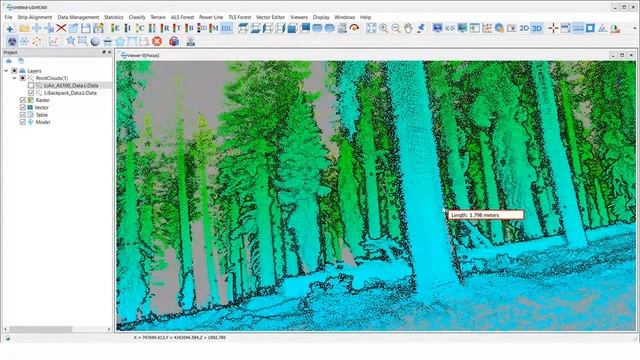Close the Project panel
Screen dimensions: 640x360
[109, 52]
